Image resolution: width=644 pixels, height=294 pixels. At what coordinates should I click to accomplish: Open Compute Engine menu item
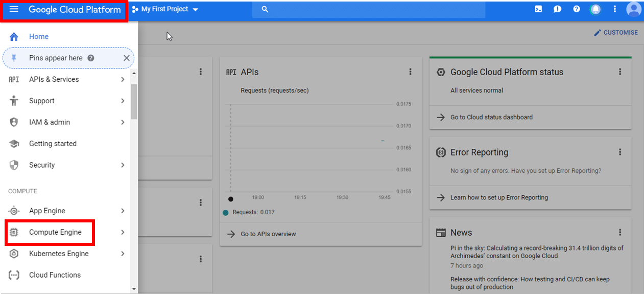[65, 232]
